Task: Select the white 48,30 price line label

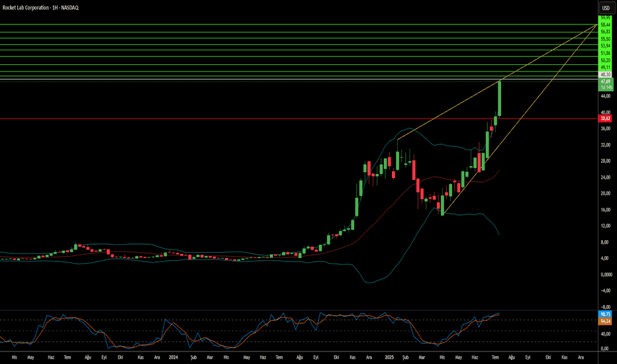Action: click(605, 74)
